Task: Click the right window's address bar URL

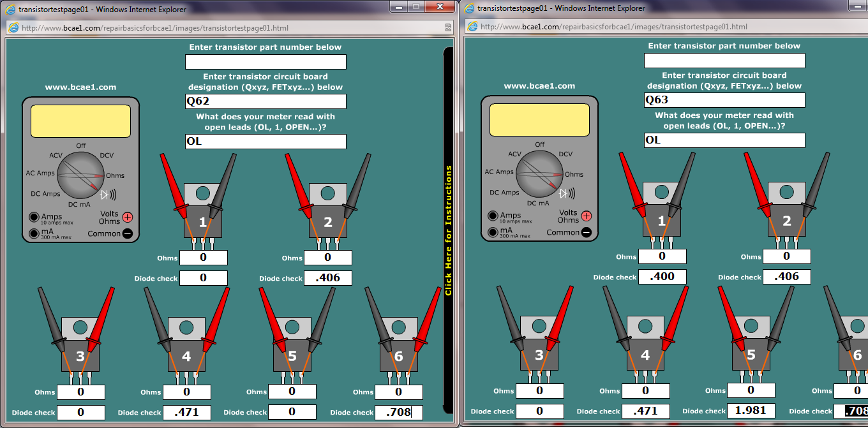Action: [x=614, y=27]
